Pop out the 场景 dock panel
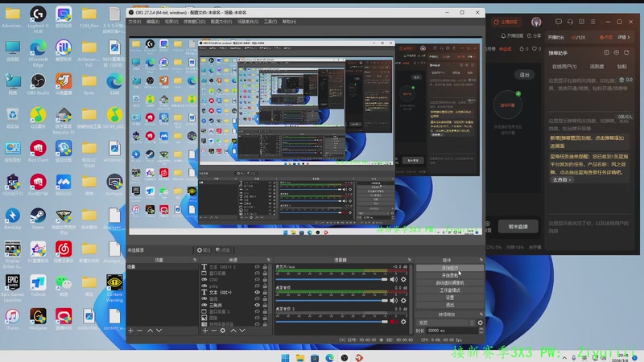The image size is (644, 362). pos(195,260)
